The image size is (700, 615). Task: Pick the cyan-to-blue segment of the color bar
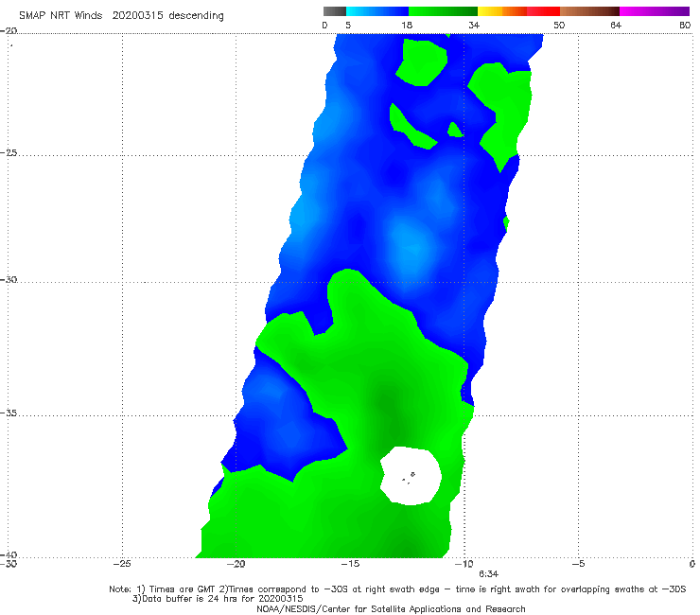tap(377, 11)
